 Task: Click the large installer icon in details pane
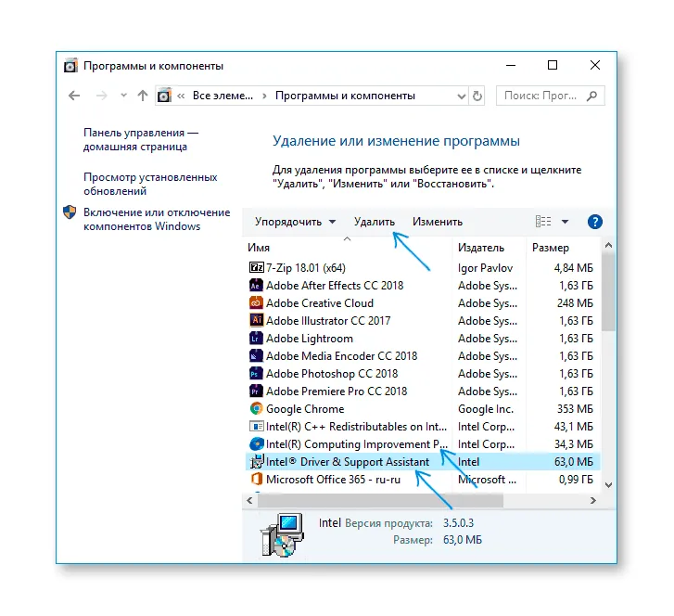coord(282,535)
